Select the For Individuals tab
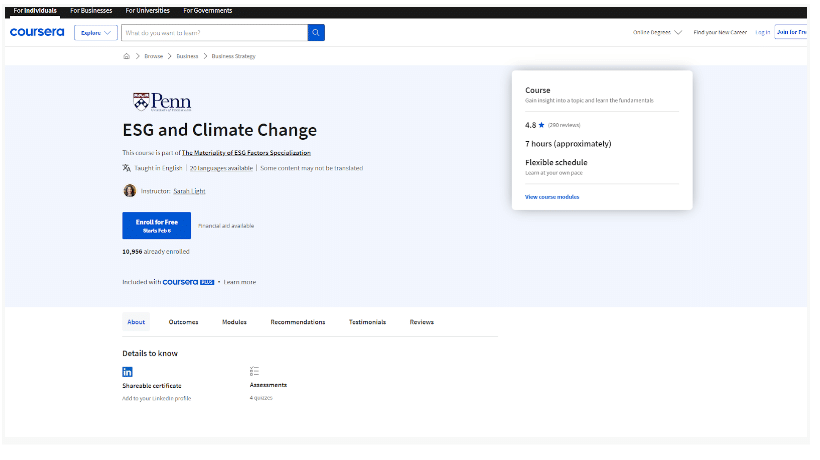Screen dimensions: 820x460 (35, 10)
